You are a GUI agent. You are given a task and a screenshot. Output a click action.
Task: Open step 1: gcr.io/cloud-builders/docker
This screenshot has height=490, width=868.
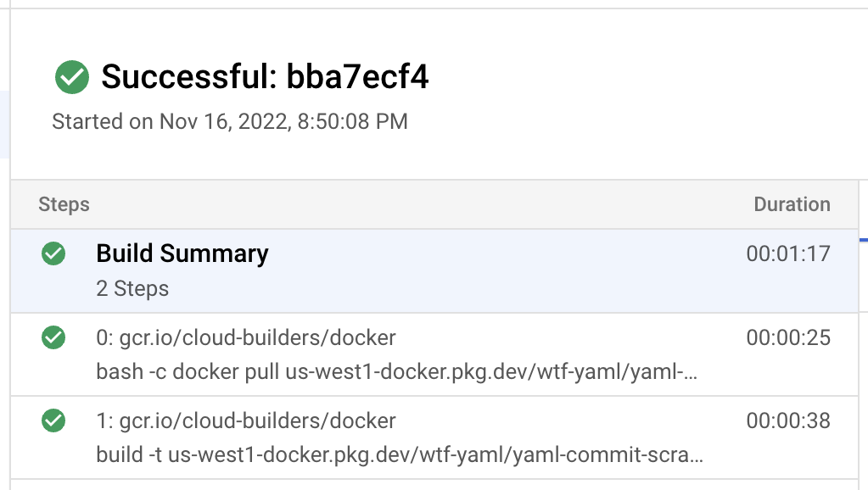(x=246, y=420)
